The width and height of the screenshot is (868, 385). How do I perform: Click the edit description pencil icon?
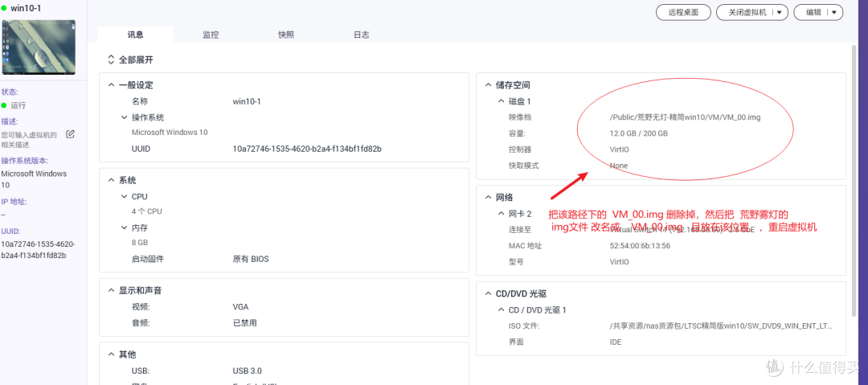pyautogui.click(x=70, y=134)
